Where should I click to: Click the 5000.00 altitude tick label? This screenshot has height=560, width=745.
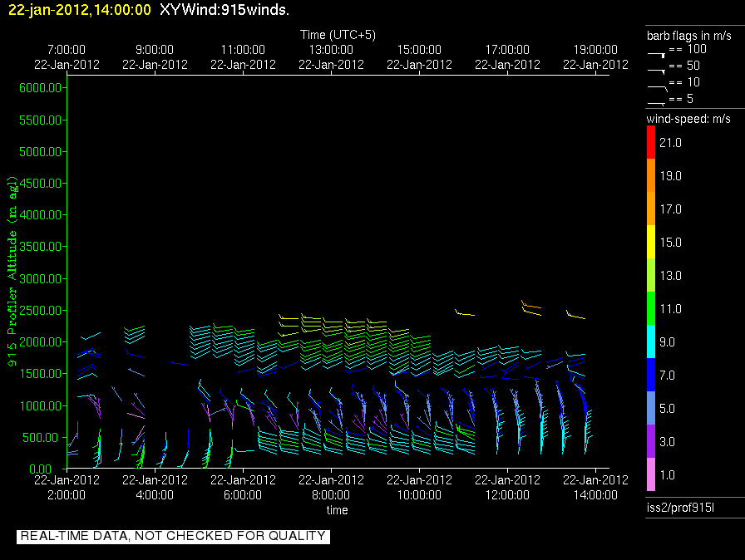click(41, 152)
